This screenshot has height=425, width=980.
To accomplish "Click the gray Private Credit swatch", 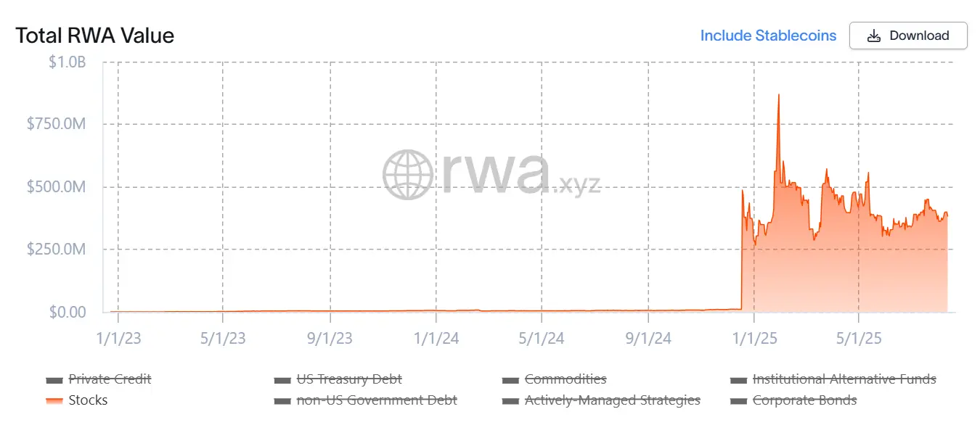I will (x=54, y=380).
